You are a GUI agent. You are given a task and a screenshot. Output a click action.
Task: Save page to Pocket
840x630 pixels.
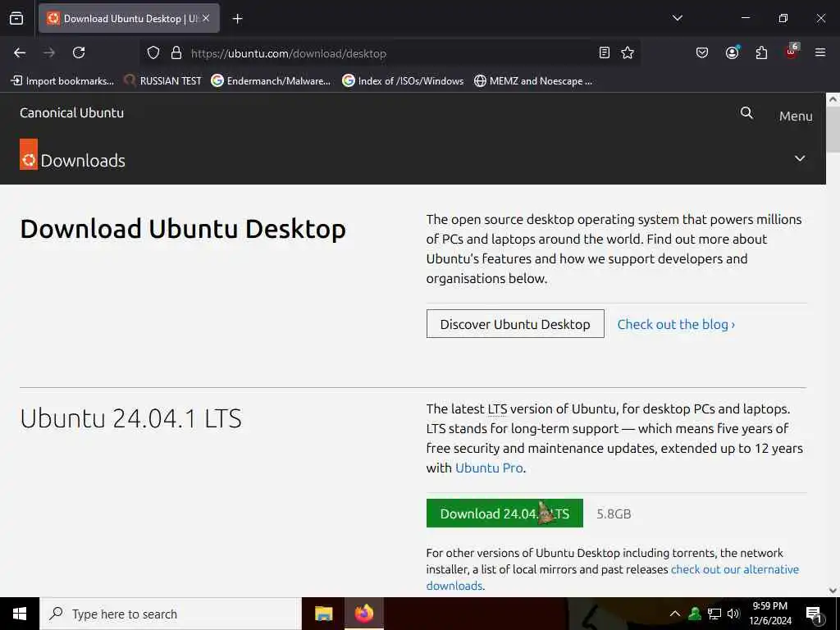point(702,52)
